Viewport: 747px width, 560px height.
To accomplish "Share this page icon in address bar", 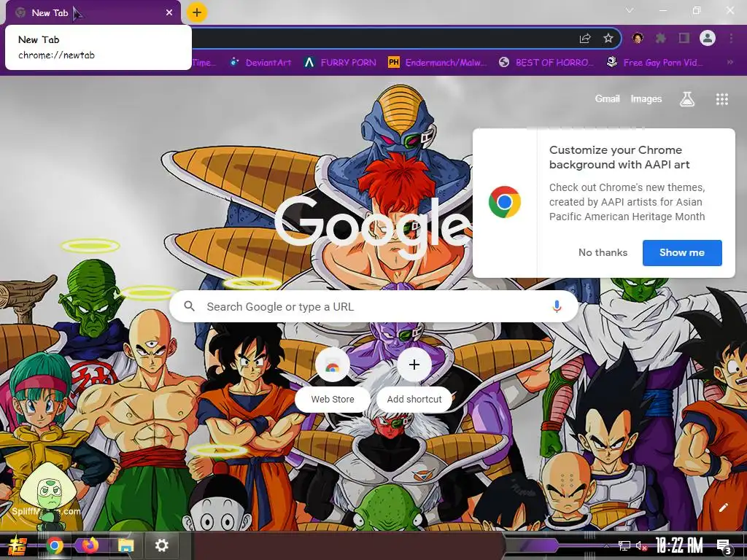I will click(585, 39).
